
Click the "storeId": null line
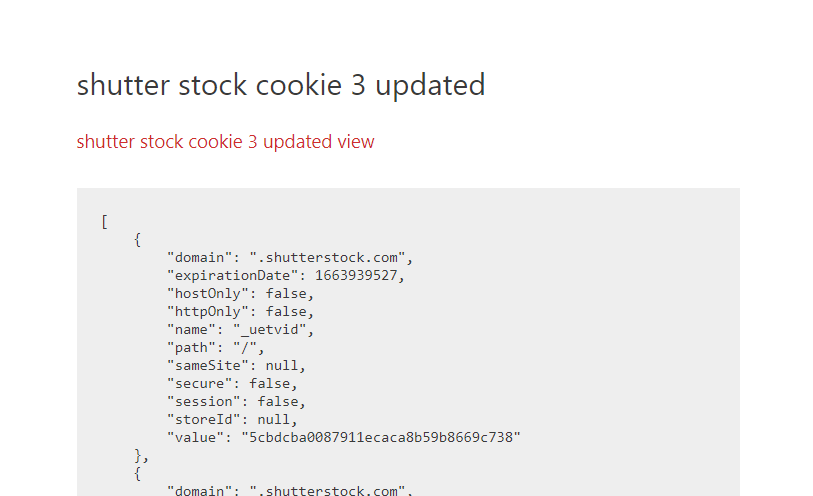tap(232, 419)
